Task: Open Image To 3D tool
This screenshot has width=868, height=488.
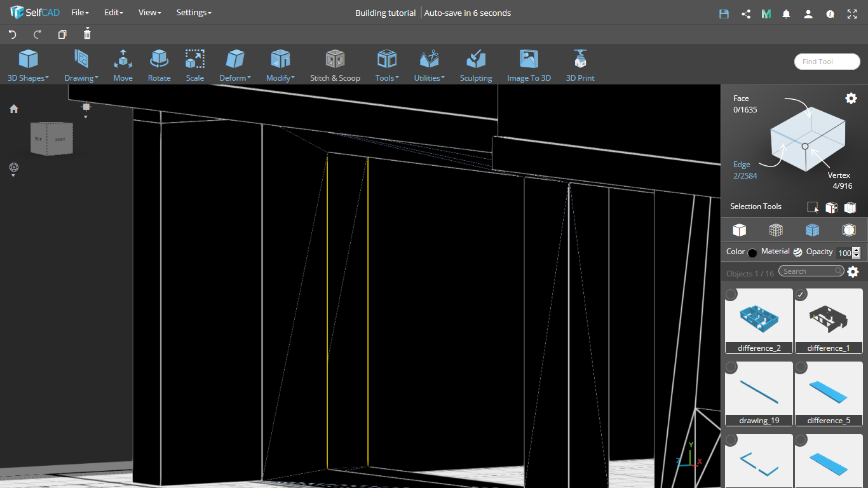Action: 529,66
